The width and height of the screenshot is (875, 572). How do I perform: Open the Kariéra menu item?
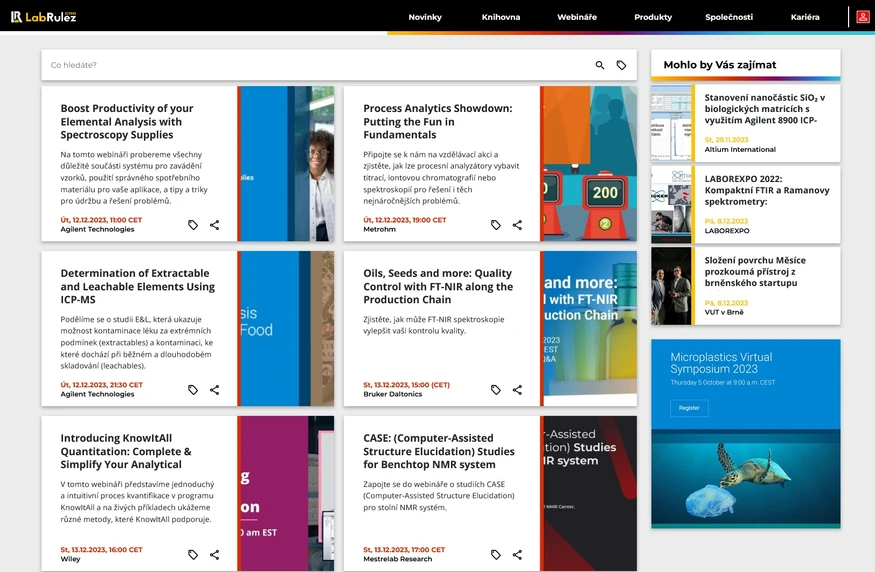tap(805, 17)
